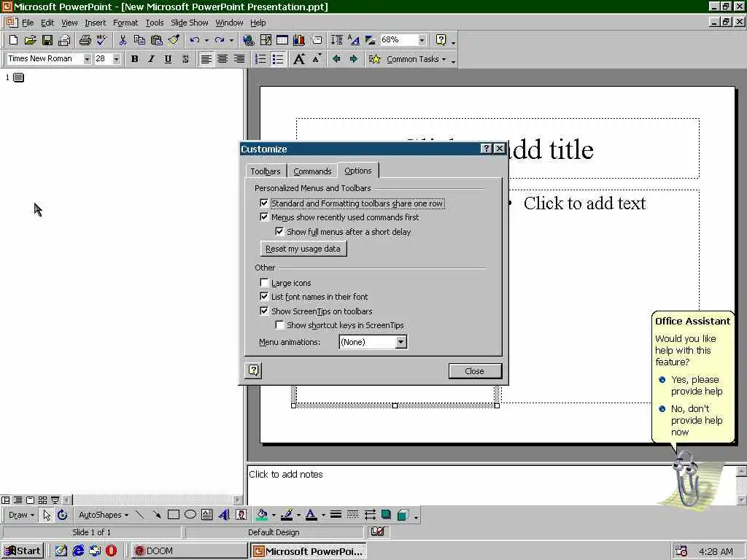Open a file with Open icon
Viewport: 747px width, 560px height.
[30, 40]
